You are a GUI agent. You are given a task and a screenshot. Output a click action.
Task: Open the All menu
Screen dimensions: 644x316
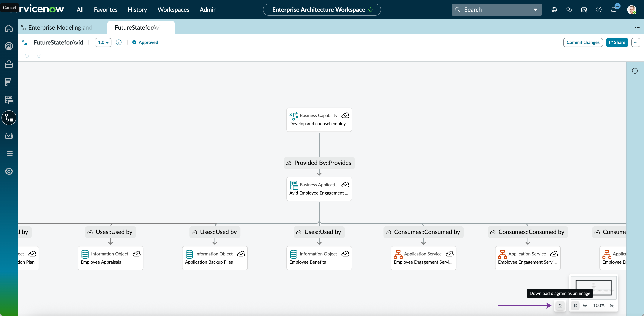(80, 10)
